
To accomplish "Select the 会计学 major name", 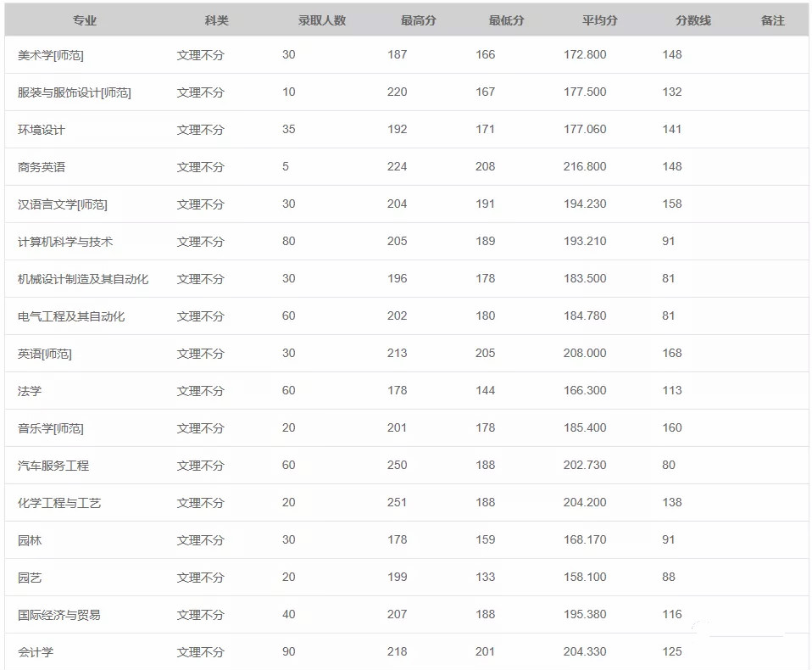I will pyautogui.click(x=36, y=652).
